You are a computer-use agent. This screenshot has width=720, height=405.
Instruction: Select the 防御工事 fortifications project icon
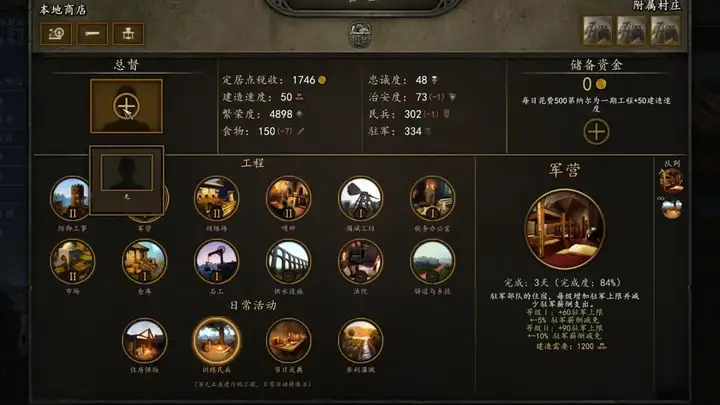[72, 198]
